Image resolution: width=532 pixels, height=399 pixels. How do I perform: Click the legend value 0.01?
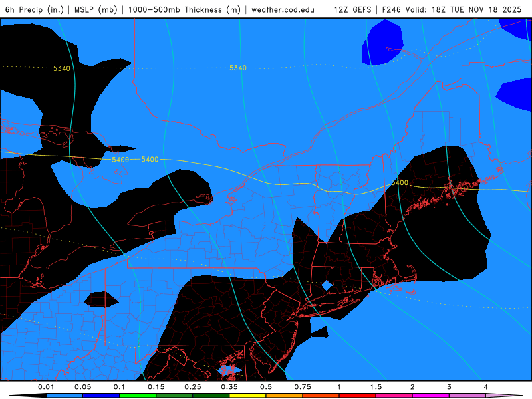pos(46,387)
